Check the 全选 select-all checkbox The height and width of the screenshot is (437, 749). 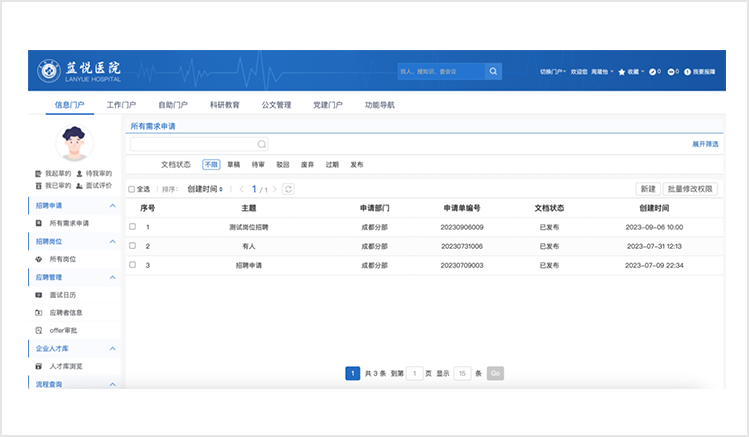(131, 189)
